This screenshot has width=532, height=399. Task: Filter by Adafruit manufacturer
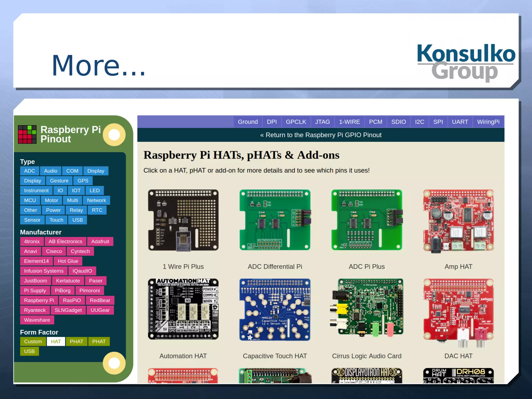coord(100,242)
